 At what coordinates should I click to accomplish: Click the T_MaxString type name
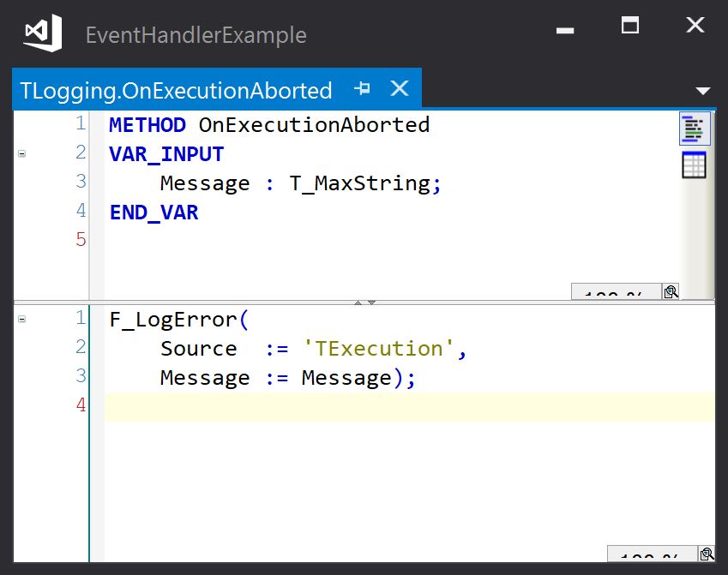click(x=360, y=183)
